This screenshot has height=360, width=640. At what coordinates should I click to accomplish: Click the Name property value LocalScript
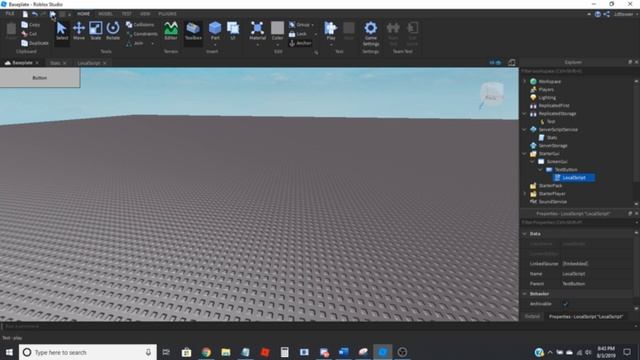(x=573, y=274)
